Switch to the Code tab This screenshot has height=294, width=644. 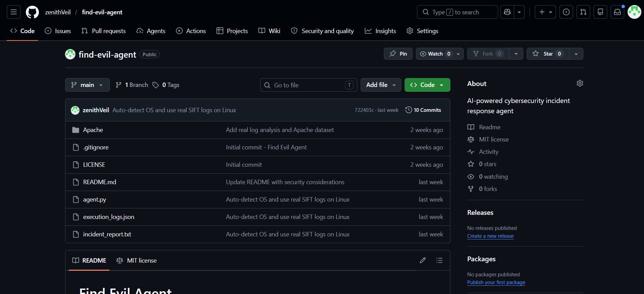(x=23, y=31)
